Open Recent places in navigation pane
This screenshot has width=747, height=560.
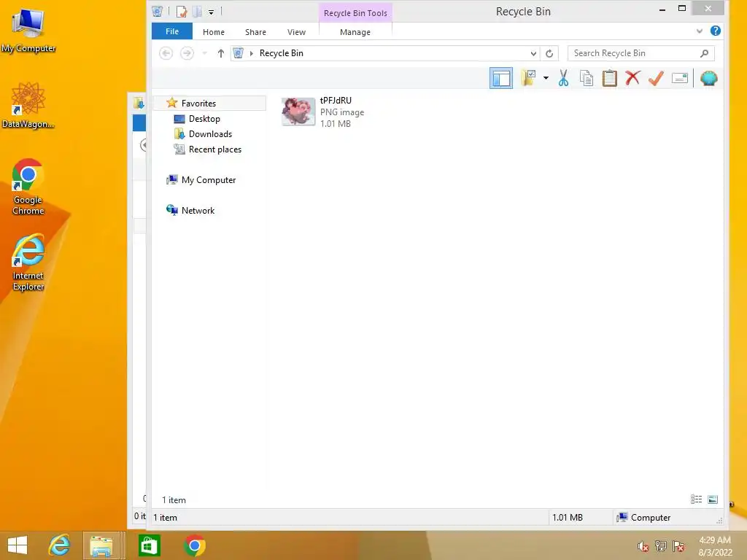(x=215, y=149)
